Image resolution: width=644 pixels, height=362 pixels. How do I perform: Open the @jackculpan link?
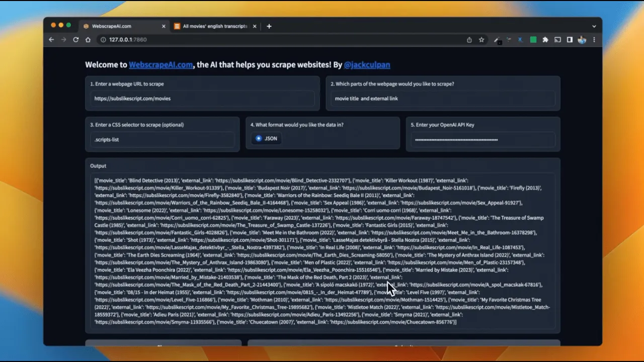coord(367,65)
